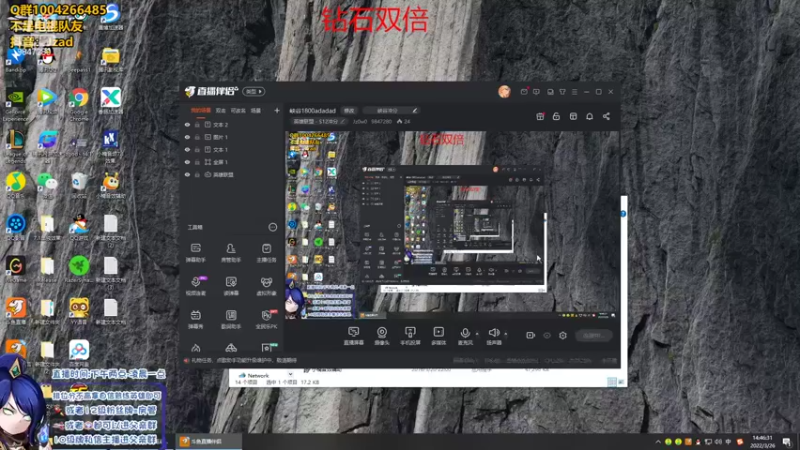The image size is (800, 450).
Task: Add a 摄像头 camera source
Action: point(382,336)
